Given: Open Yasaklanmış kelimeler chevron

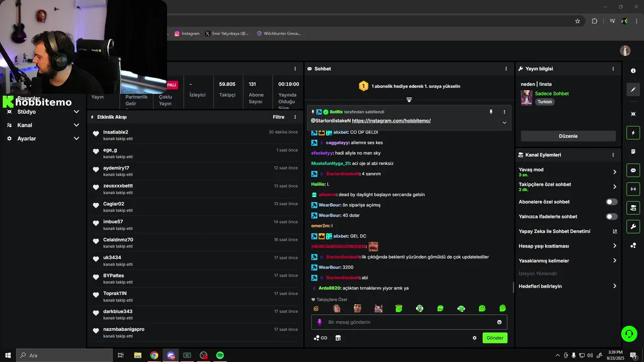Looking at the screenshot, I should (615, 261).
